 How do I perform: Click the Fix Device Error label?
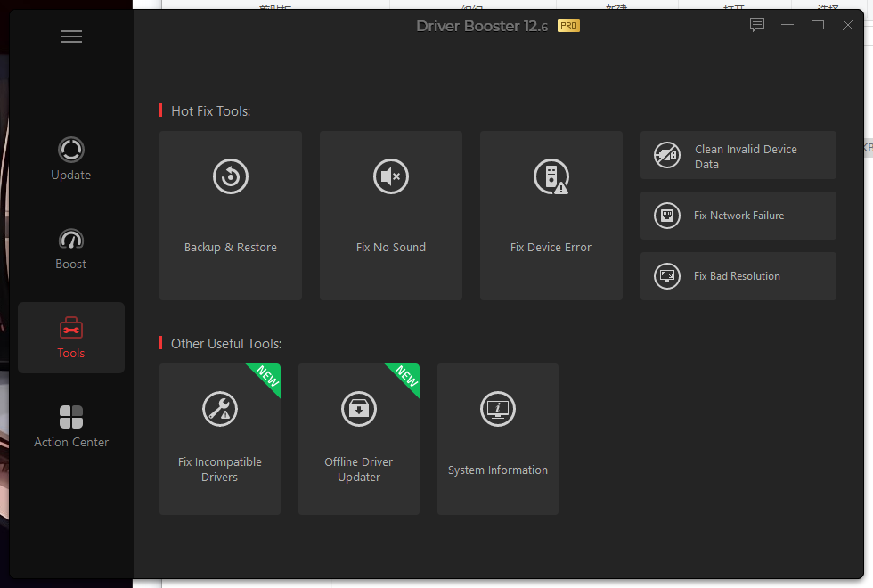[x=551, y=248]
